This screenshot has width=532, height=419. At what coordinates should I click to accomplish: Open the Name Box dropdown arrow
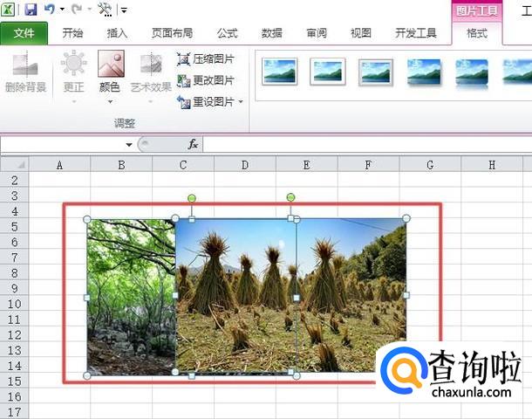129,145
